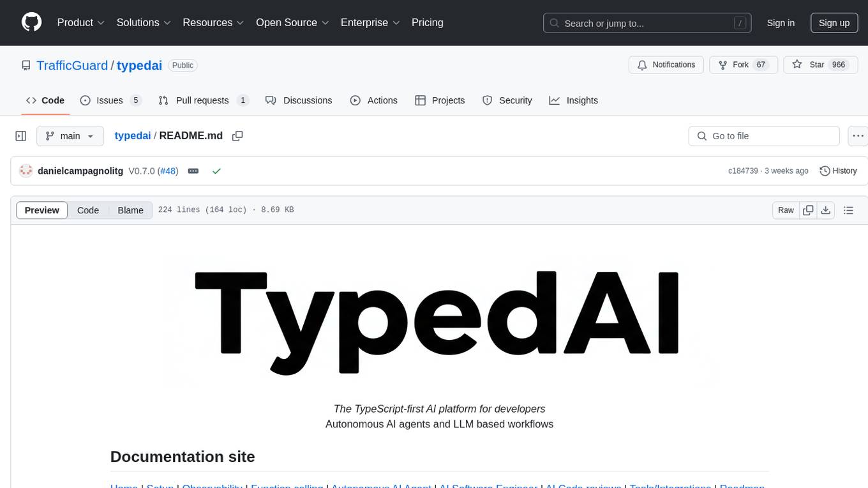868x488 pixels.
Task: Open the typedai repository link
Action: coord(139,65)
